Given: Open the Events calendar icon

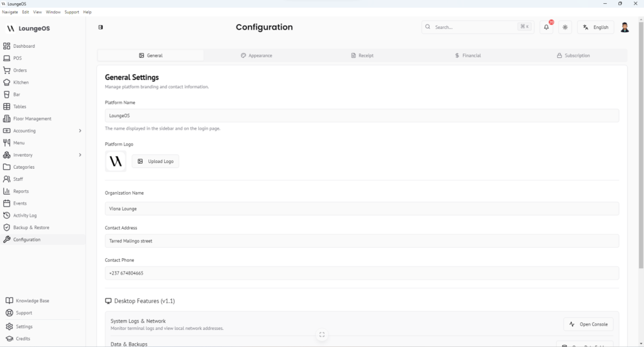Looking at the screenshot, I should [7, 203].
